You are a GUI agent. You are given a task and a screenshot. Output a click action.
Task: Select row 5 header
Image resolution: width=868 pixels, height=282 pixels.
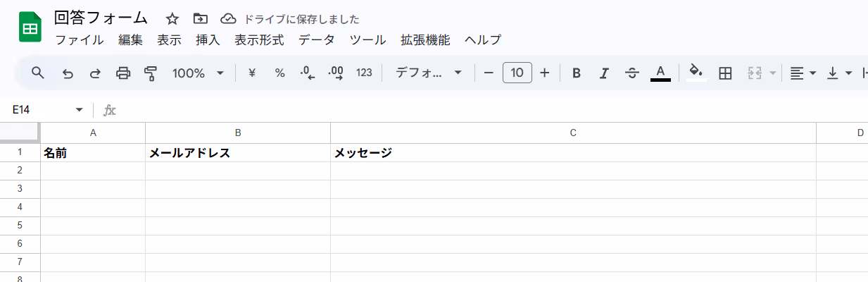click(20, 226)
